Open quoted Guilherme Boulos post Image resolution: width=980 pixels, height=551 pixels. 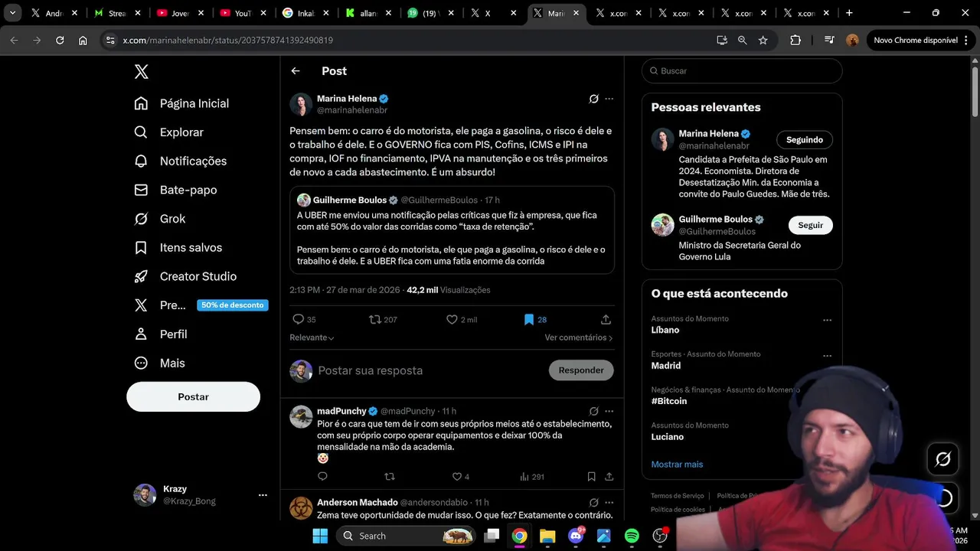452,230
